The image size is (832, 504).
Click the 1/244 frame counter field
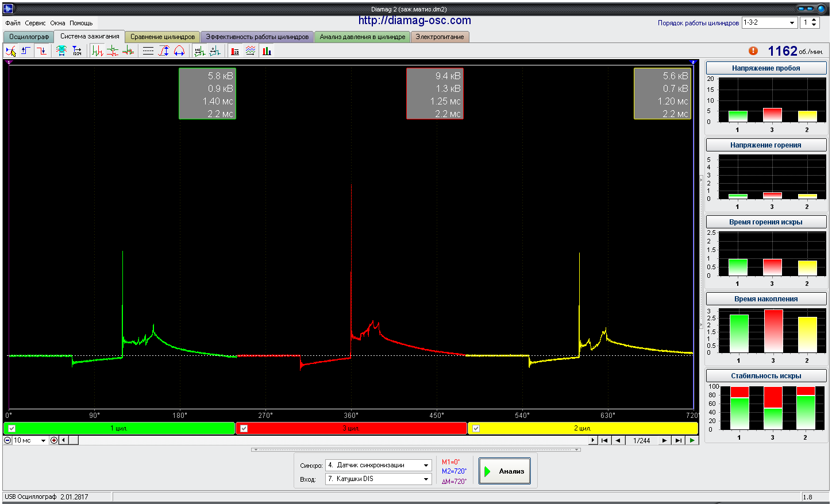(x=641, y=440)
